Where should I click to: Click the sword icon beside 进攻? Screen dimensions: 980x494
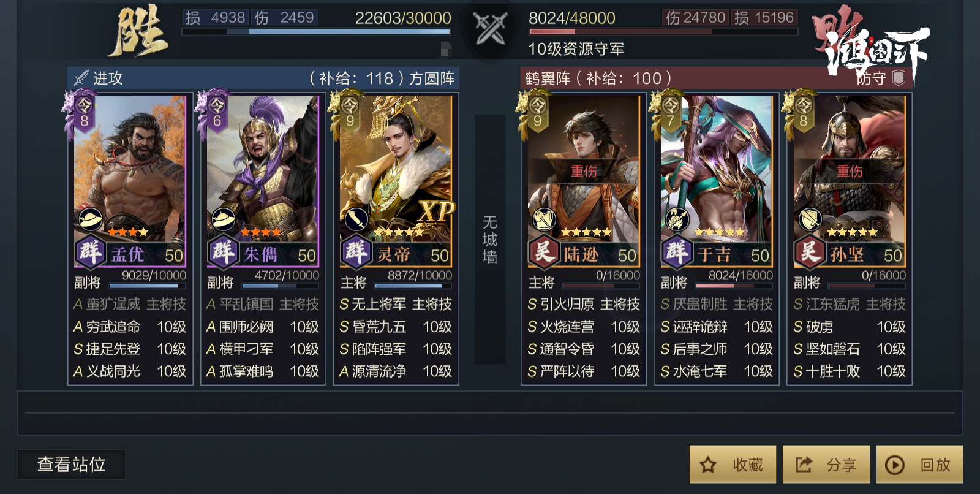coord(81,78)
